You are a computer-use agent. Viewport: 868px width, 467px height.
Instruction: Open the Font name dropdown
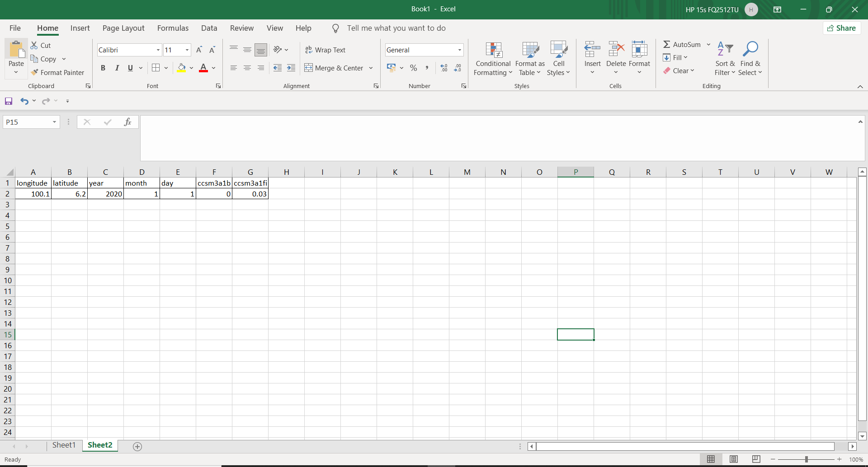tap(157, 50)
